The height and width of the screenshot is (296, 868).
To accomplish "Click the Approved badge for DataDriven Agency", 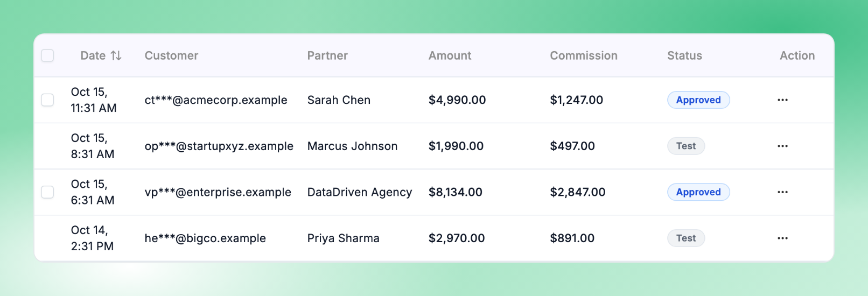I will click(698, 192).
